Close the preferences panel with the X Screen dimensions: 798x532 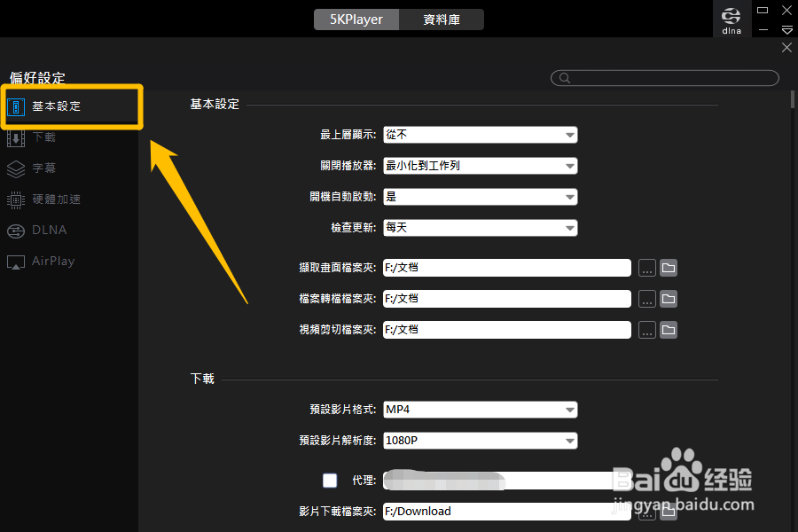(x=786, y=47)
